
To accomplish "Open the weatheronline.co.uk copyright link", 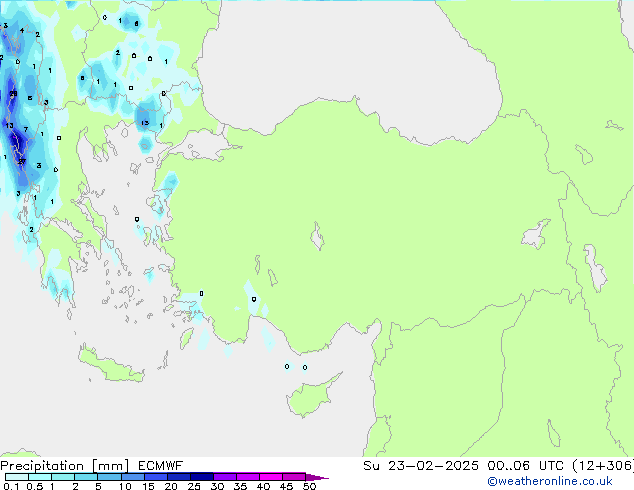I will 549,481.
